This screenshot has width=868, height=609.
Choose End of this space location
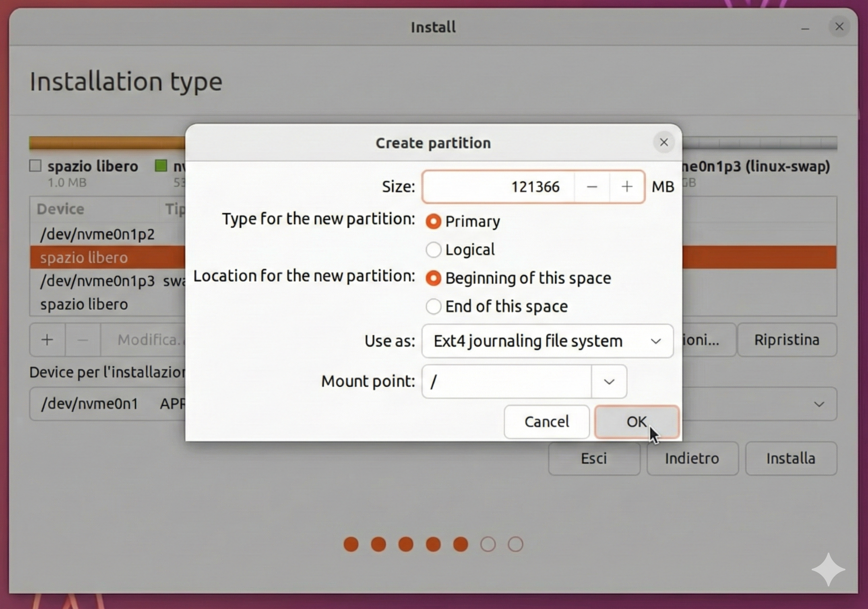click(434, 306)
